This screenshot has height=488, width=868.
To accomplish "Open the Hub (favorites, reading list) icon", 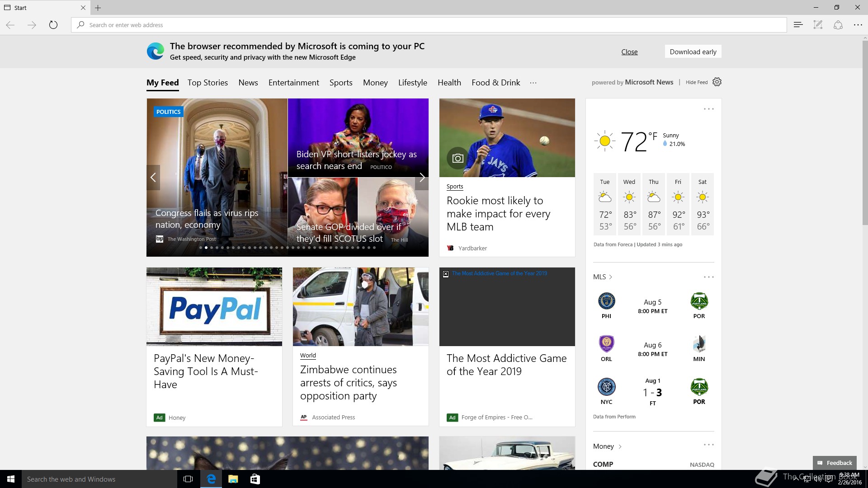I will (798, 25).
